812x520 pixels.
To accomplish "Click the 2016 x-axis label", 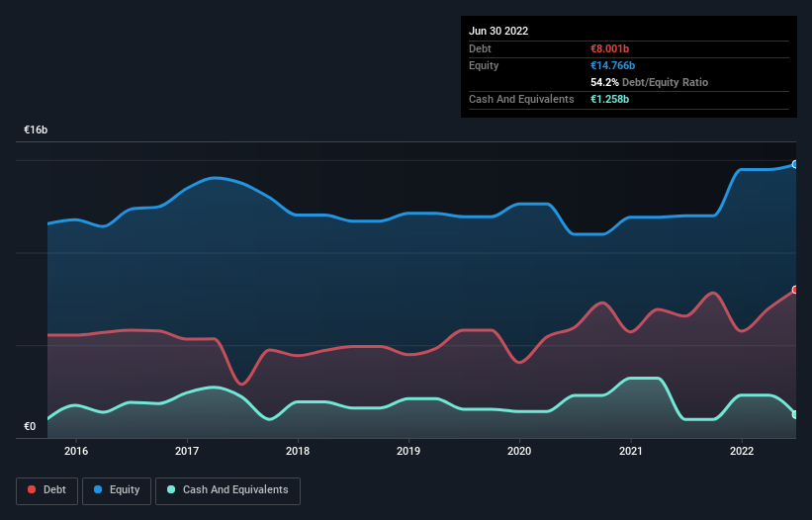I will 76,451.
